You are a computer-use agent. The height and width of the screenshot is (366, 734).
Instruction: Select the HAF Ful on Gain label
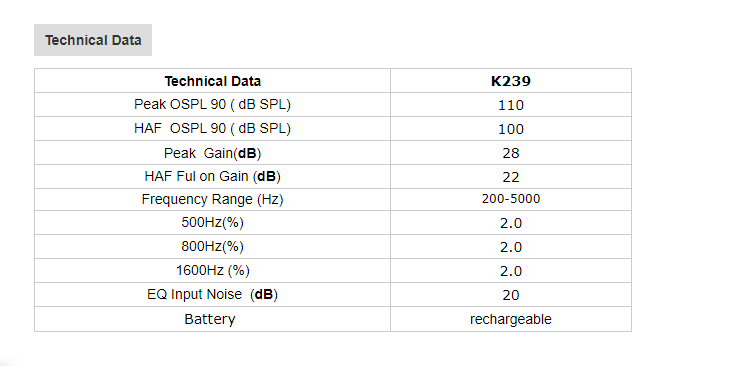[213, 176]
